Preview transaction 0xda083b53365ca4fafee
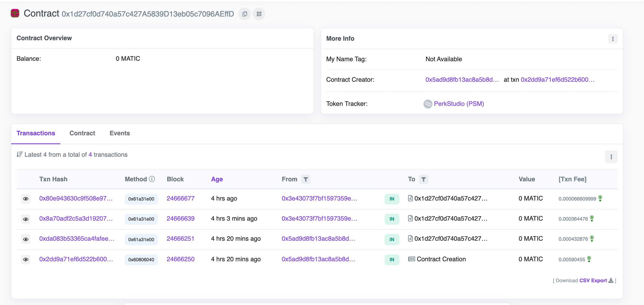Viewport: 644px width, 305px height. tap(25, 239)
